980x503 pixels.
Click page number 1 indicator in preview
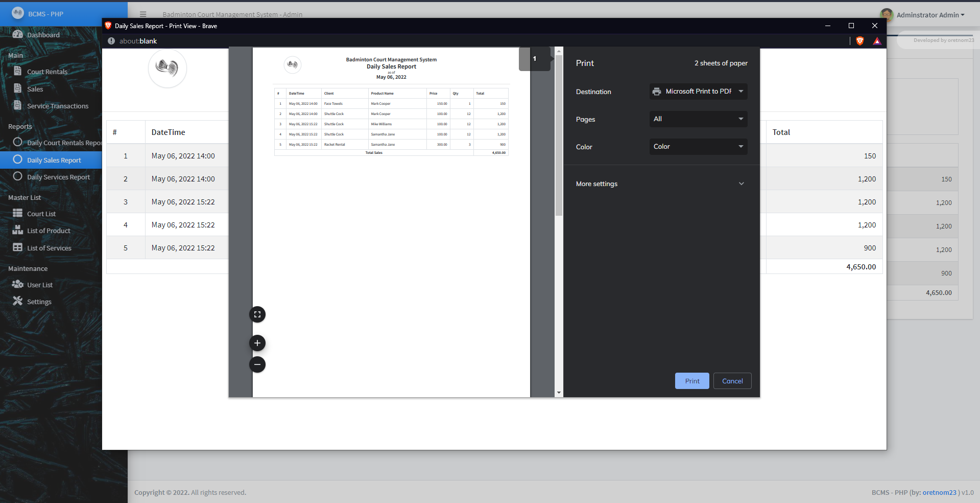535,59
